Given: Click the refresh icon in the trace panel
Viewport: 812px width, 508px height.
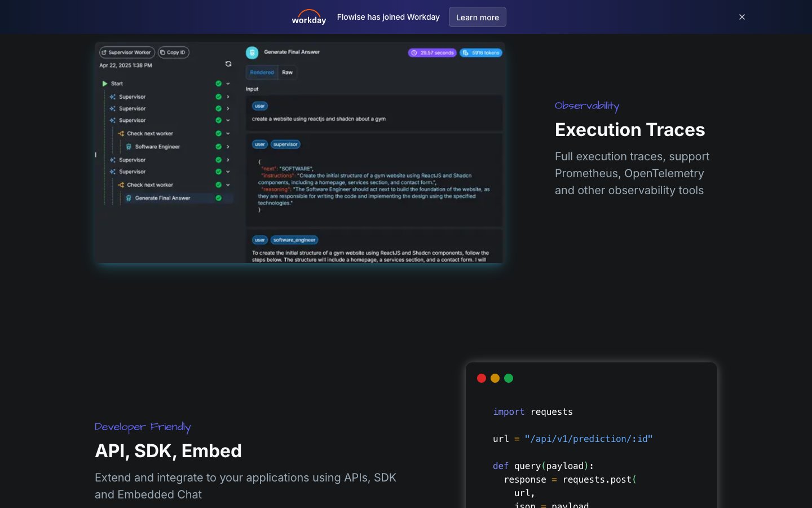Looking at the screenshot, I should tap(228, 64).
